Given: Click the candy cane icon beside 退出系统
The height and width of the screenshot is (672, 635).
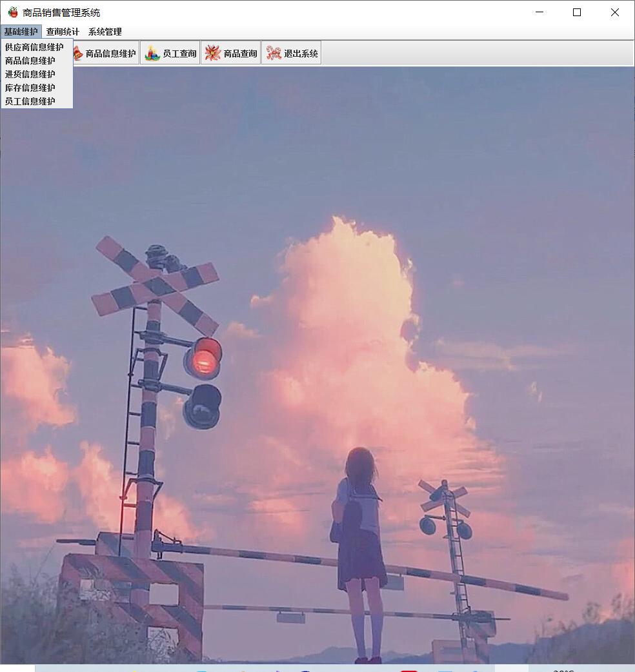Looking at the screenshot, I should click(274, 53).
